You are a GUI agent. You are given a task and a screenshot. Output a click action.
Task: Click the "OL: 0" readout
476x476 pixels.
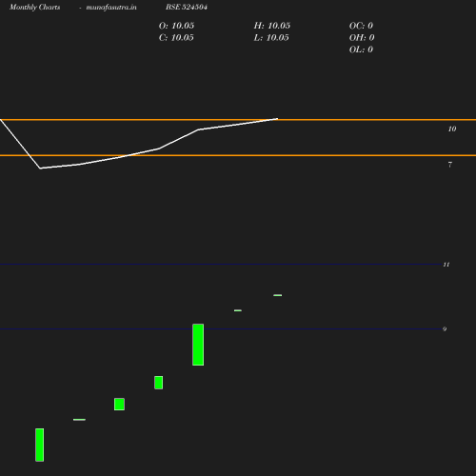pyautogui.click(x=361, y=50)
